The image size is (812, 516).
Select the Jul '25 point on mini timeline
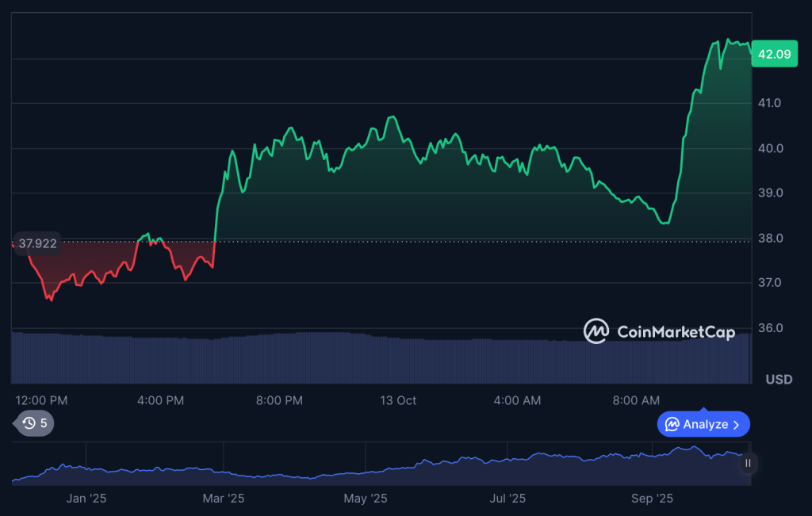click(x=507, y=499)
